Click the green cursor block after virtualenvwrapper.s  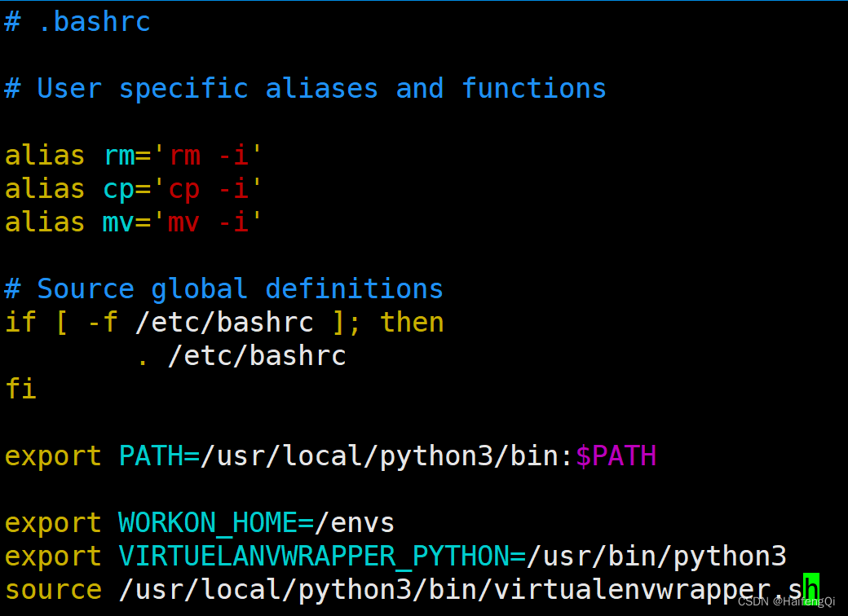click(810, 589)
